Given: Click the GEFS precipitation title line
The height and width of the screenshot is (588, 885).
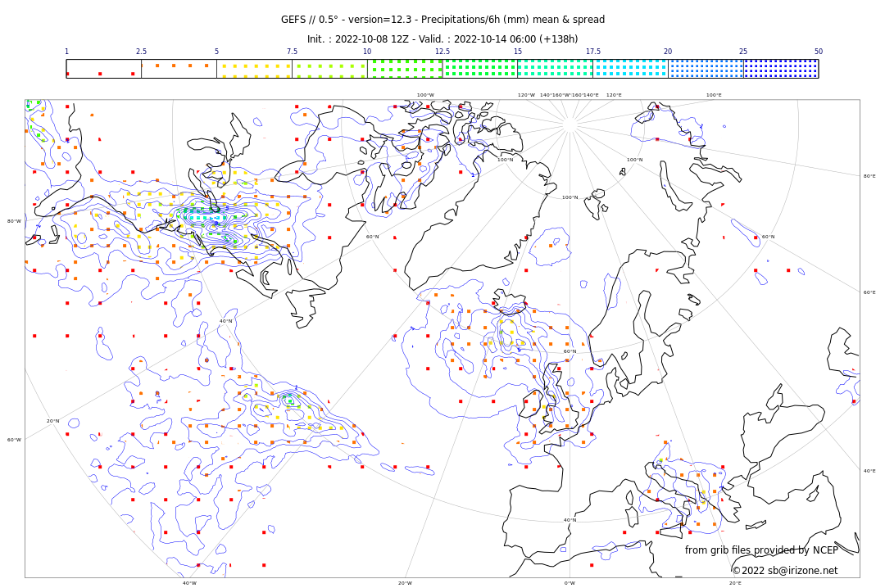Looking at the screenshot, I should click(442, 19).
